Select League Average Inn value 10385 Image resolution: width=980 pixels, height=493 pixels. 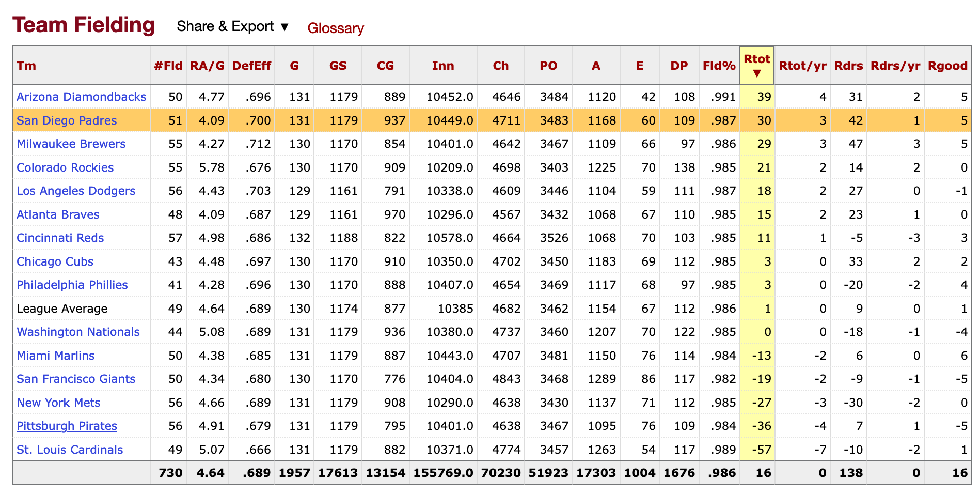click(x=455, y=309)
